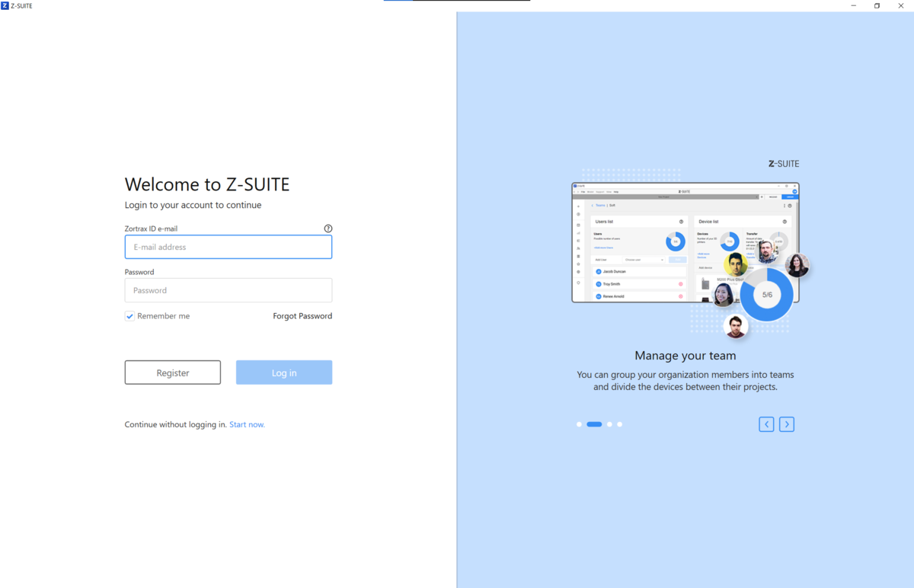Minimize the Z-SUITE window

point(854,5)
